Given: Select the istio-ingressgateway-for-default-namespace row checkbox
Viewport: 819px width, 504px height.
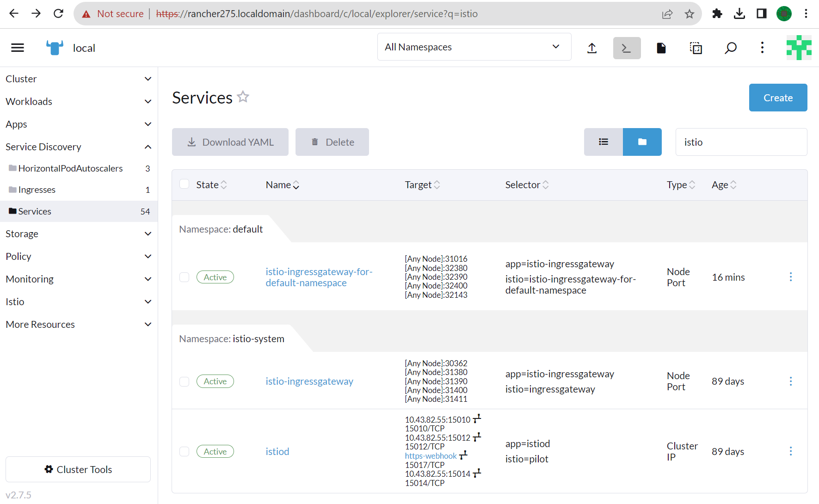Looking at the screenshot, I should [185, 277].
